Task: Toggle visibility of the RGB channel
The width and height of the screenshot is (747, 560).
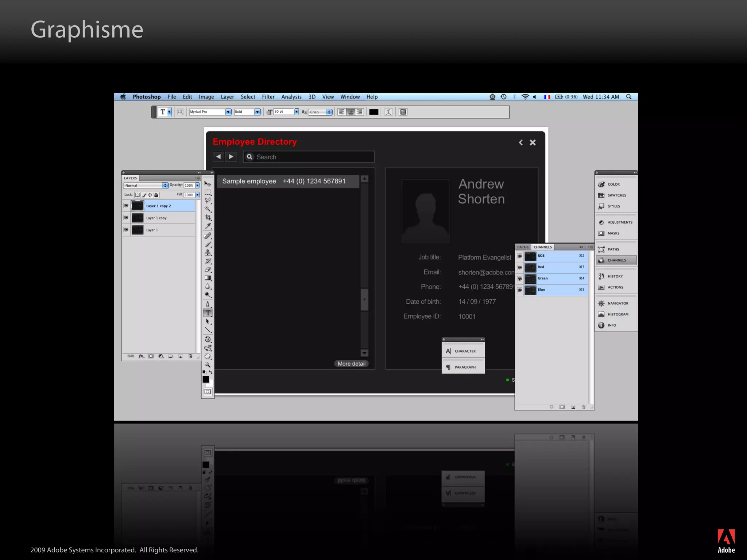Action: (519, 256)
